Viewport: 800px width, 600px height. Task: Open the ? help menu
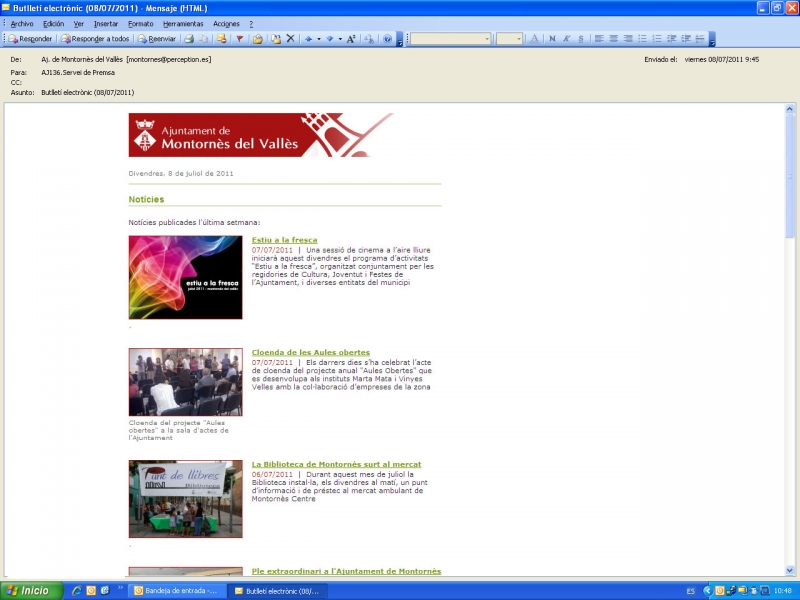251,24
